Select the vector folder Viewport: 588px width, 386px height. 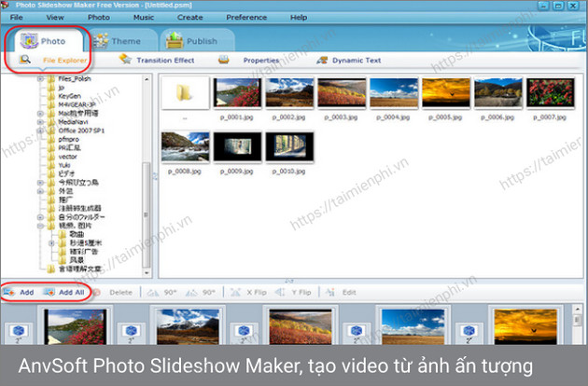pyautogui.click(x=67, y=157)
